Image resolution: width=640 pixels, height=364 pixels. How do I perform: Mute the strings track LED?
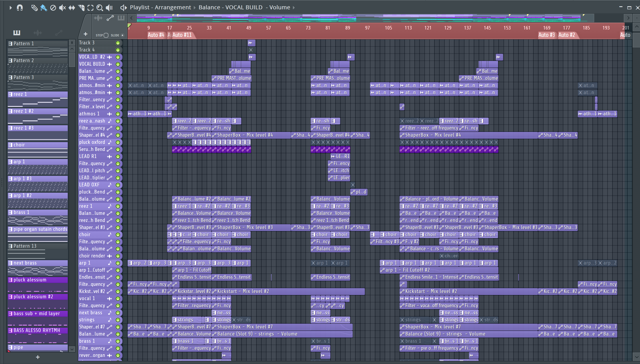point(118,320)
